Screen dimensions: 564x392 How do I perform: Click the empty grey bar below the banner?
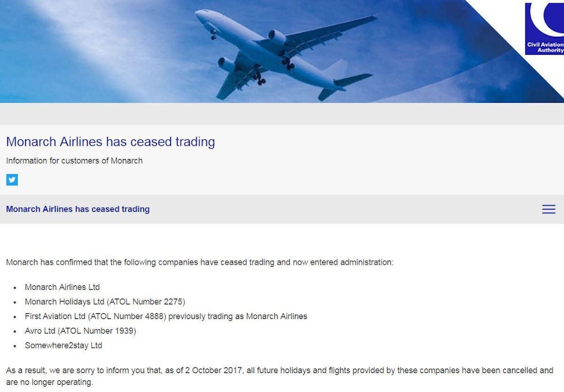282,114
